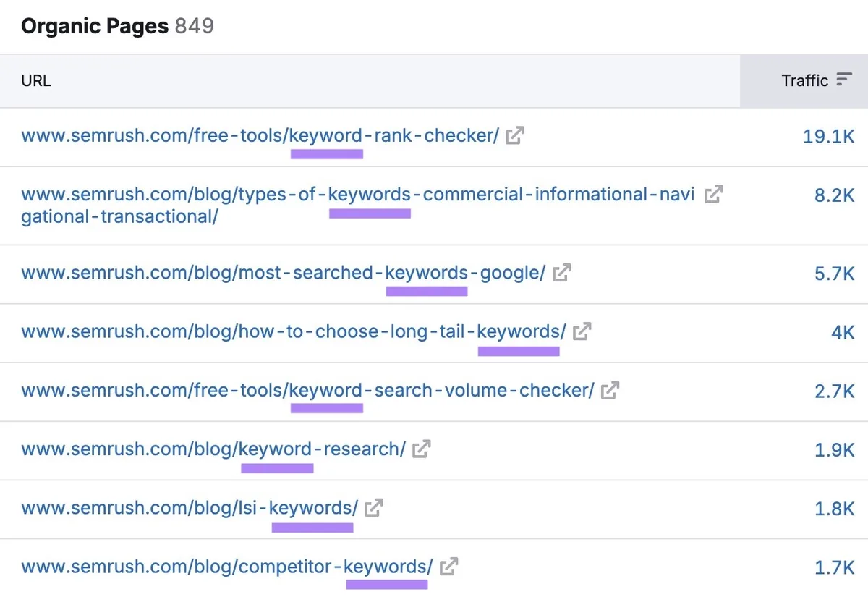Open the blog/competitor-keywords link

tap(227, 566)
